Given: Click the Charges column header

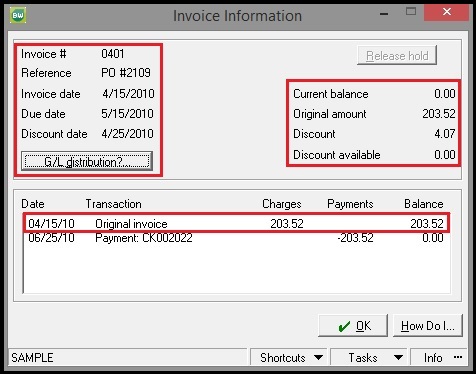Looking at the screenshot, I should coord(282,204).
